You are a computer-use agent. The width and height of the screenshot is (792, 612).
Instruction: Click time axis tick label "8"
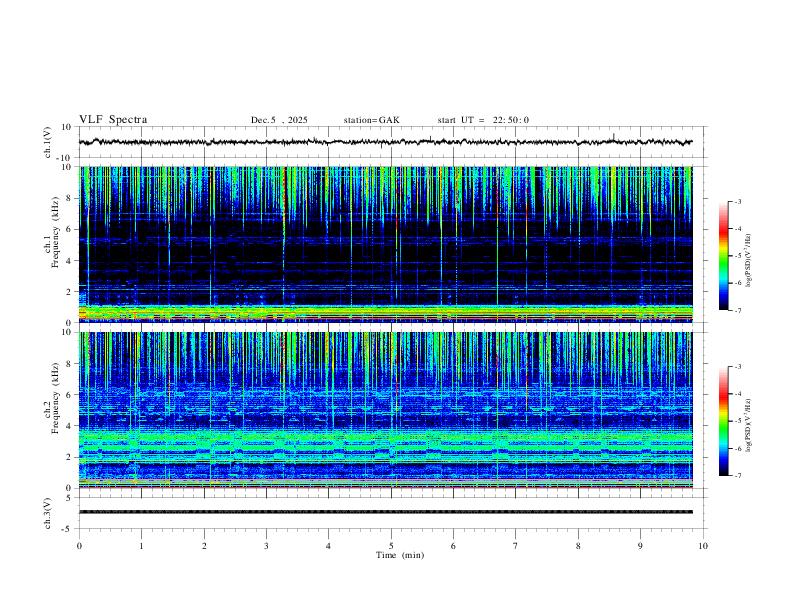click(578, 546)
